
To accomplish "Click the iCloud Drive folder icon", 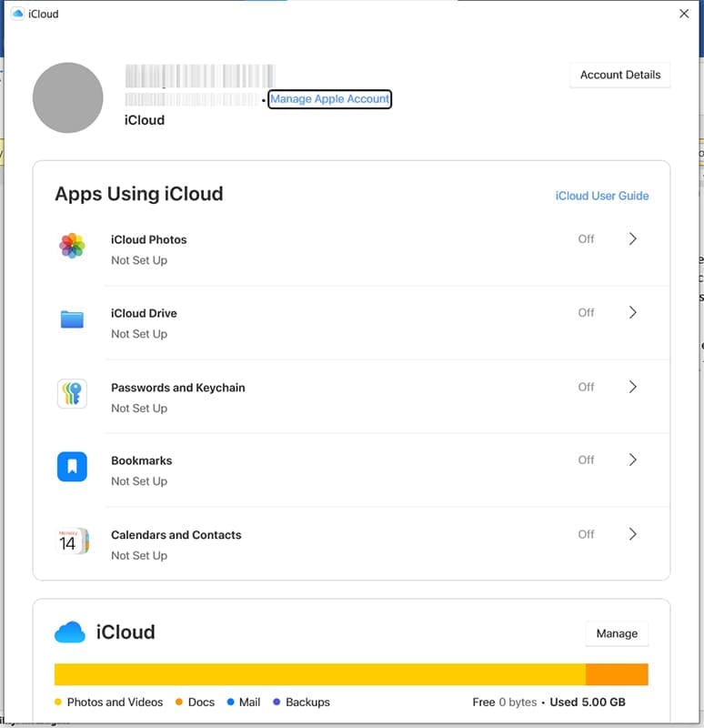I will pyautogui.click(x=72, y=319).
